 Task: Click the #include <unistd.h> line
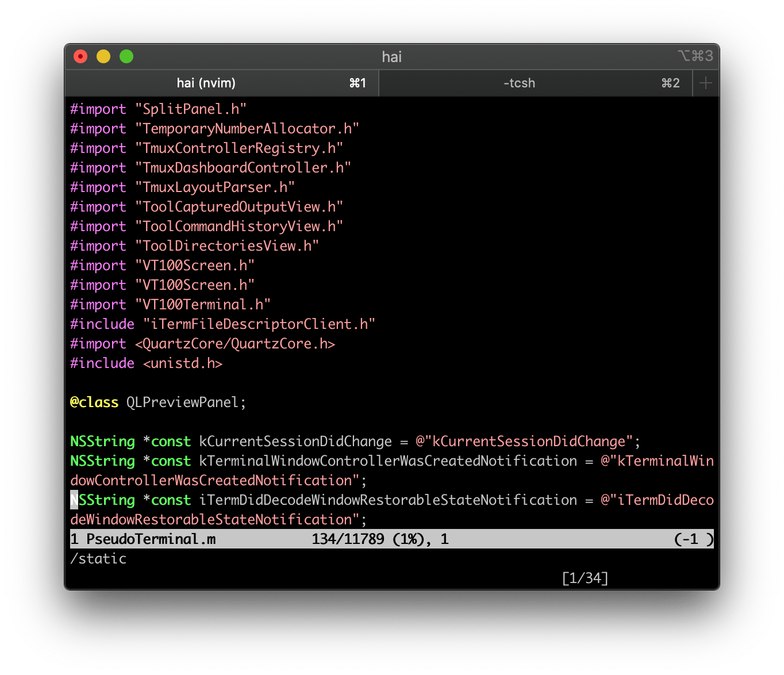(147, 363)
